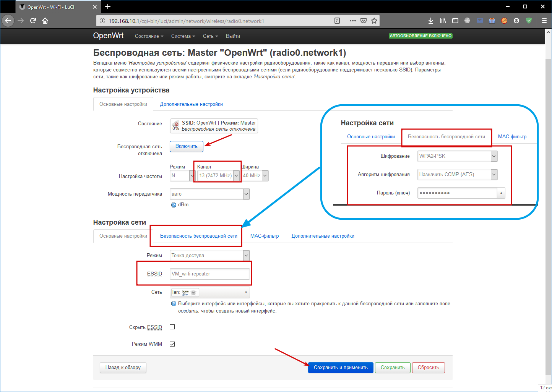Click the ESSID input field
Image resolution: width=552 pixels, height=392 pixels.
[209, 274]
